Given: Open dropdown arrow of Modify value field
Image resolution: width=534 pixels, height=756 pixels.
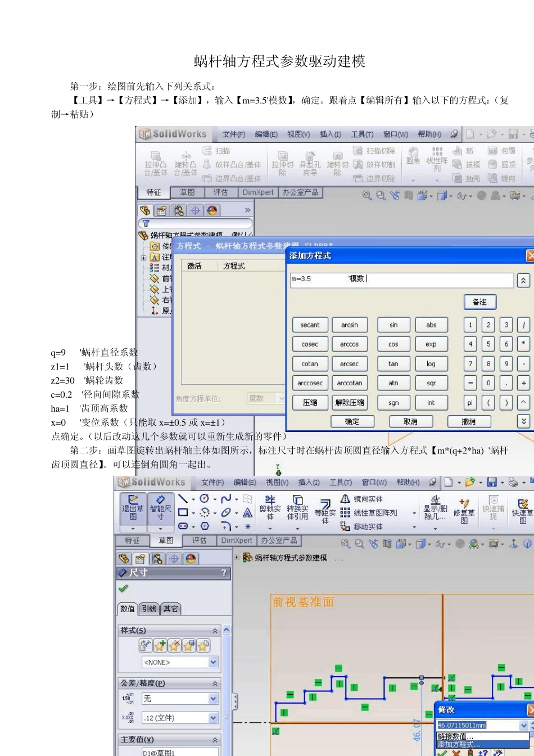Looking at the screenshot, I should [x=524, y=726].
